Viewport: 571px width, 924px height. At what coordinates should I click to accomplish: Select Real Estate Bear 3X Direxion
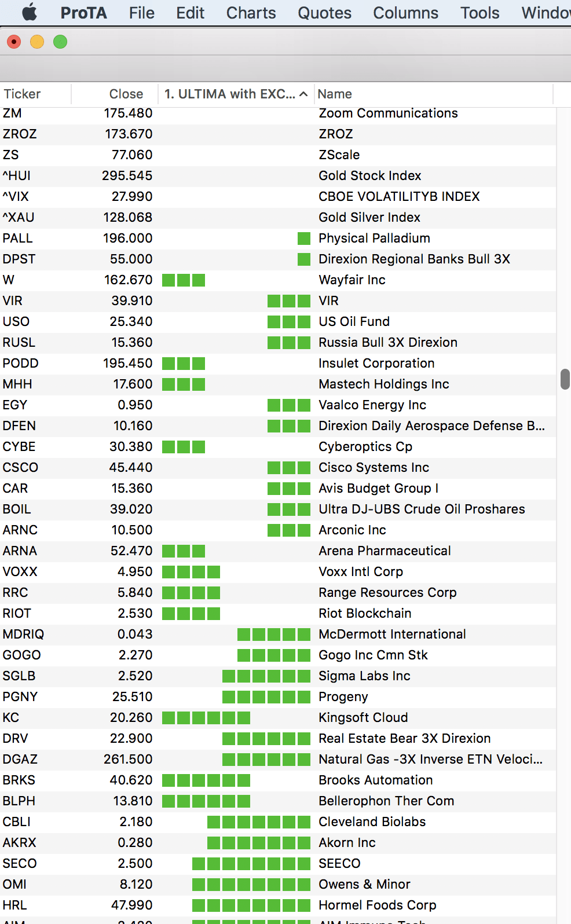[404, 738]
